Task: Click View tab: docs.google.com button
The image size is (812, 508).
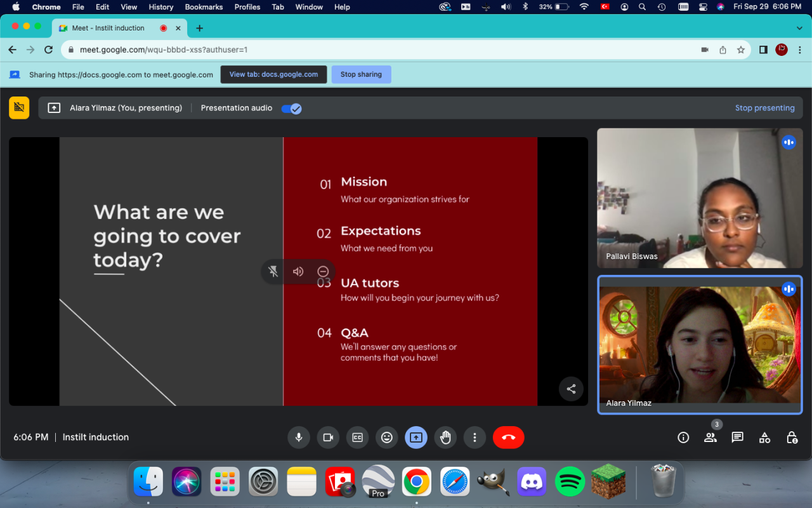Action: tap(273, 74)
